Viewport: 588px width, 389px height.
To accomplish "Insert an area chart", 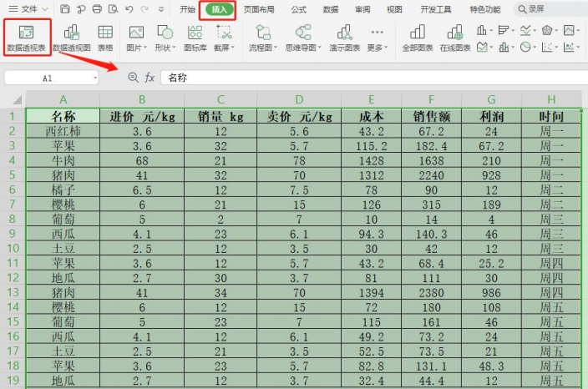I will pyautogui.click(x=482, y=47).
